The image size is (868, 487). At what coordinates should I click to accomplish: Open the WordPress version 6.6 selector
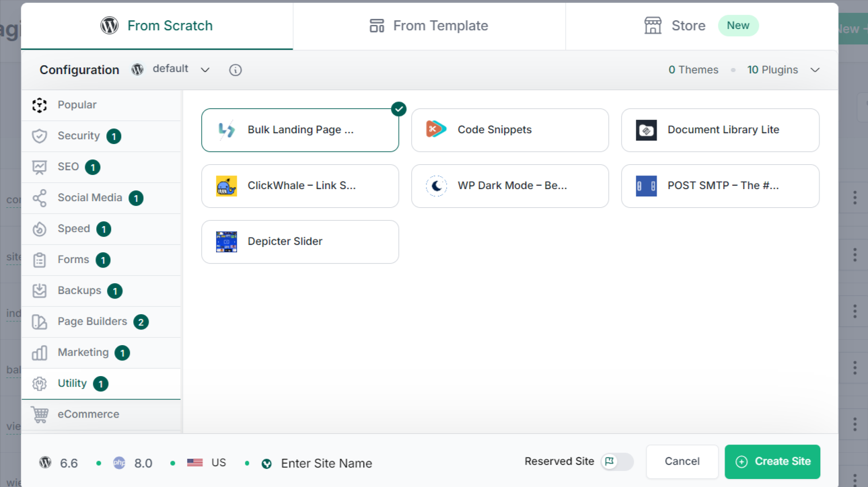[x=59, y=463]
